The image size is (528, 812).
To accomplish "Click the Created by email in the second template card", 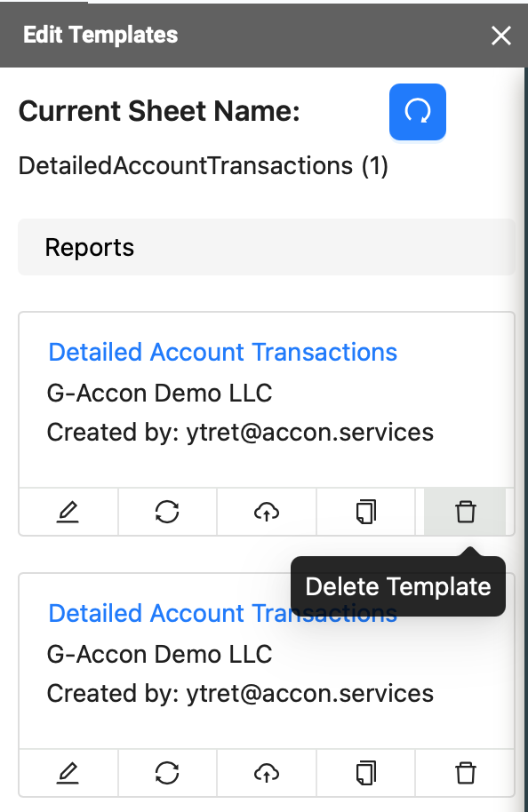I will click(240, 694).
